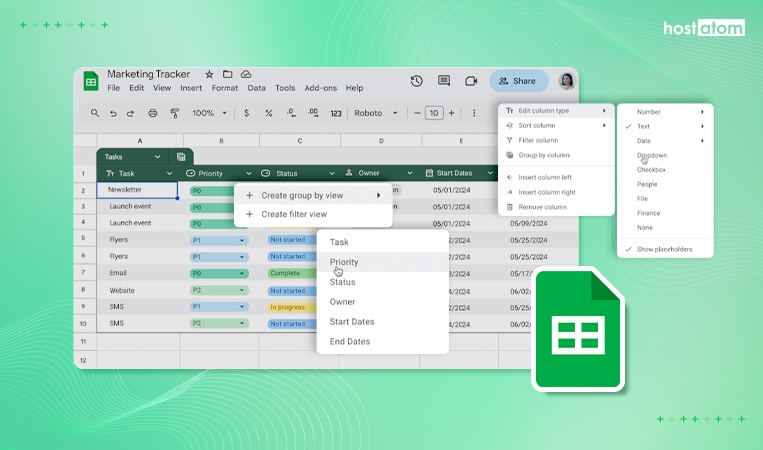The image size is (763, 450).
Task: Open the Start Dates column dropdown
Action: [490, 173]
